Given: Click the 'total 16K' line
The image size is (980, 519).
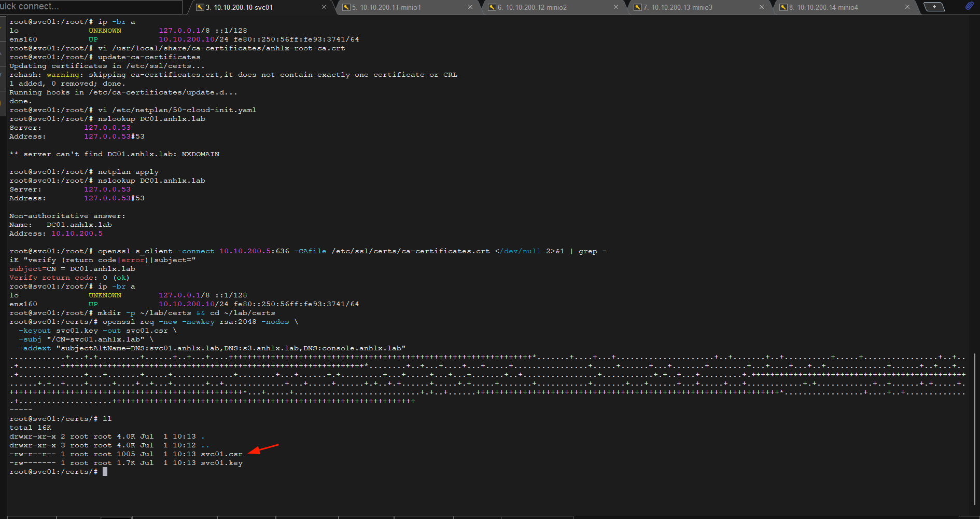Looking at the screenshot, I should 30,428.
